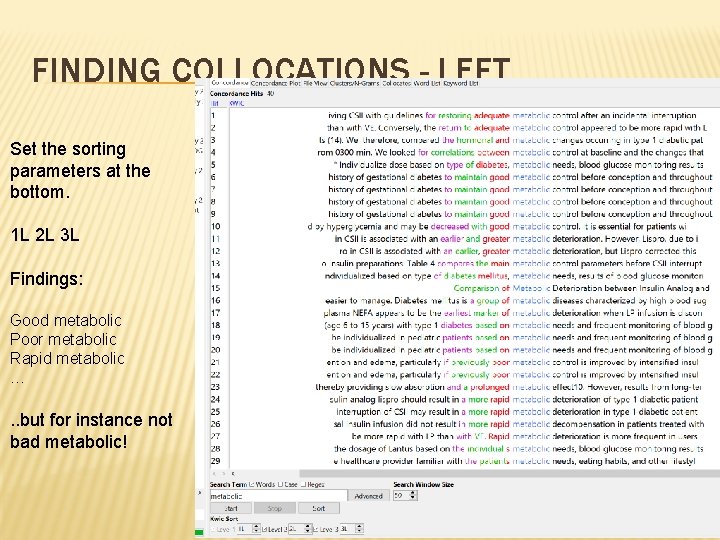The height and width of the screenshot is (540, 720).
Task: Click line 29 'the patient's metabolic needs, eating habits'
Action: pyautogui.click(x=514, y=461)
